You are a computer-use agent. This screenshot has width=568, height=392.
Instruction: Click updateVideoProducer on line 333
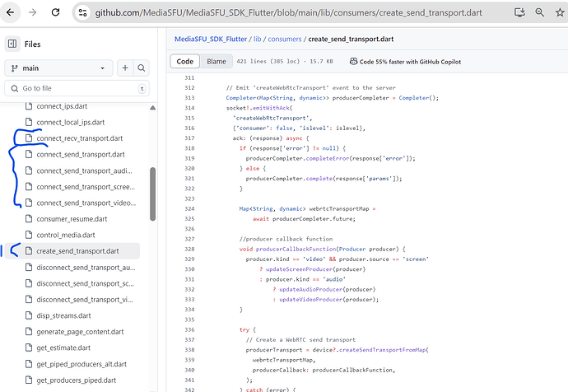pyautogui.click(x=311, y=299)
